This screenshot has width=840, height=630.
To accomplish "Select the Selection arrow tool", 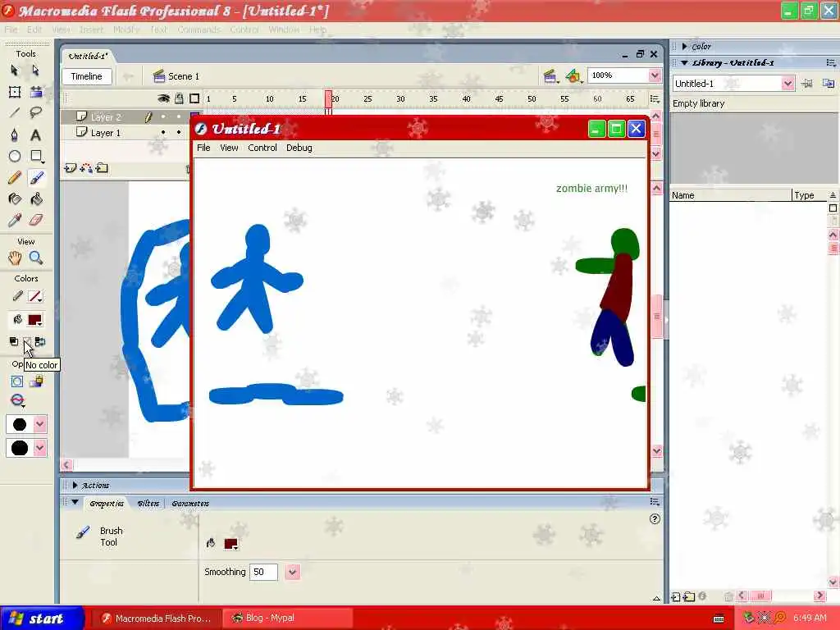I will [x=15, y=71].
